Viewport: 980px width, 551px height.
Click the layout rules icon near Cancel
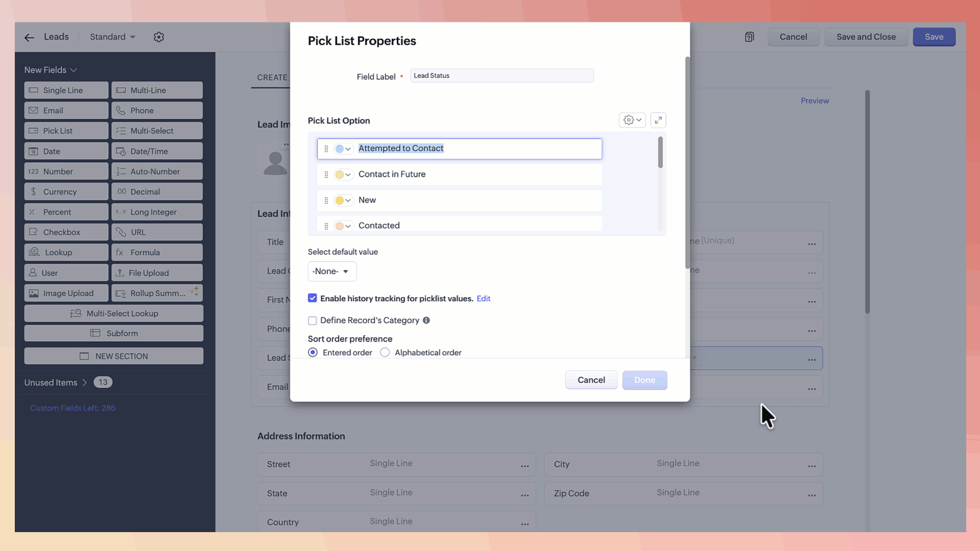click(749, 37)
